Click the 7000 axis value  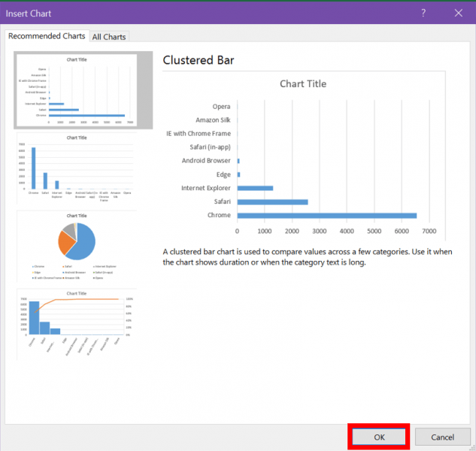429,232
